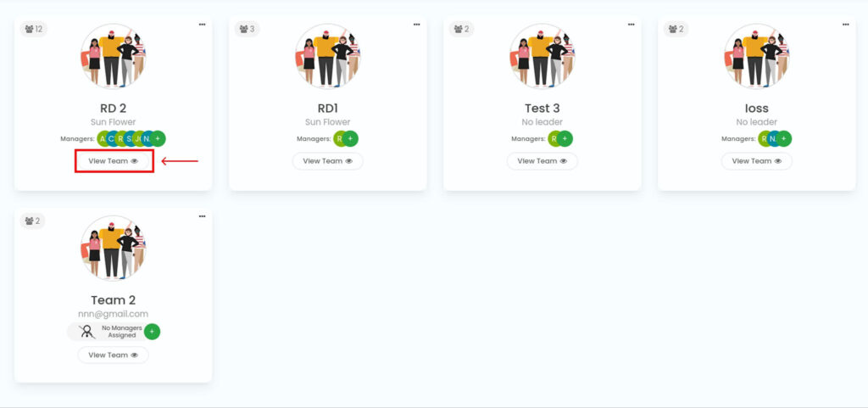
Task: Click the 12 members badge on RD 2
Action: [33, 30]
